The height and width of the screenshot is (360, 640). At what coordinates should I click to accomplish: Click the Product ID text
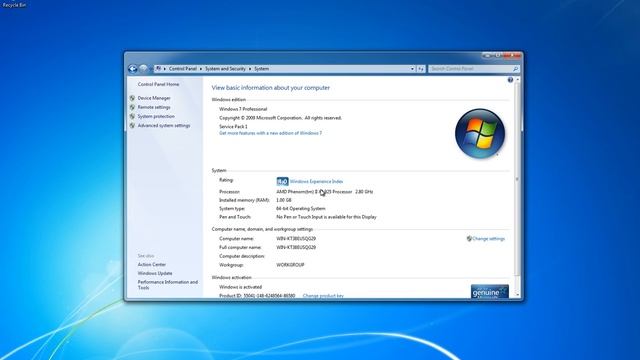257,296
